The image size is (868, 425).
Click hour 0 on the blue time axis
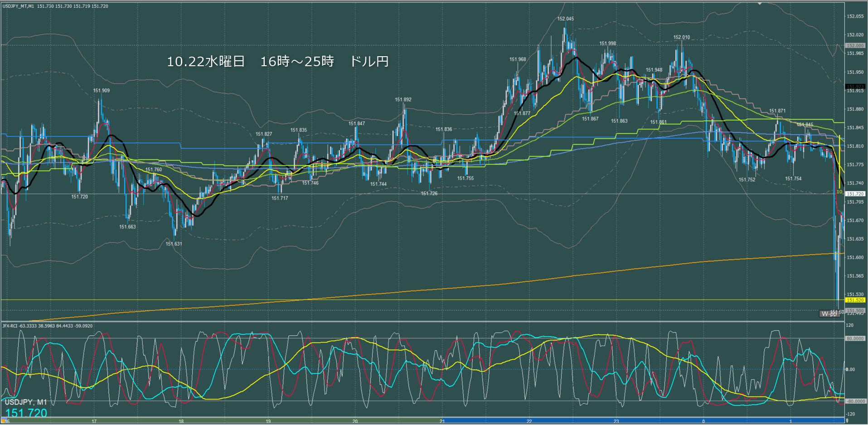point(703,421)
